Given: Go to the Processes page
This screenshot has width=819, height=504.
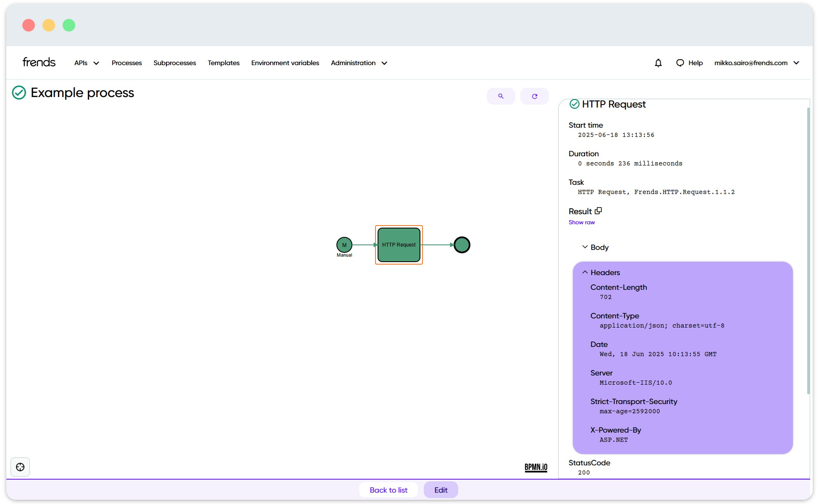Looking at the screenshot, I should (x=126, y=63).
